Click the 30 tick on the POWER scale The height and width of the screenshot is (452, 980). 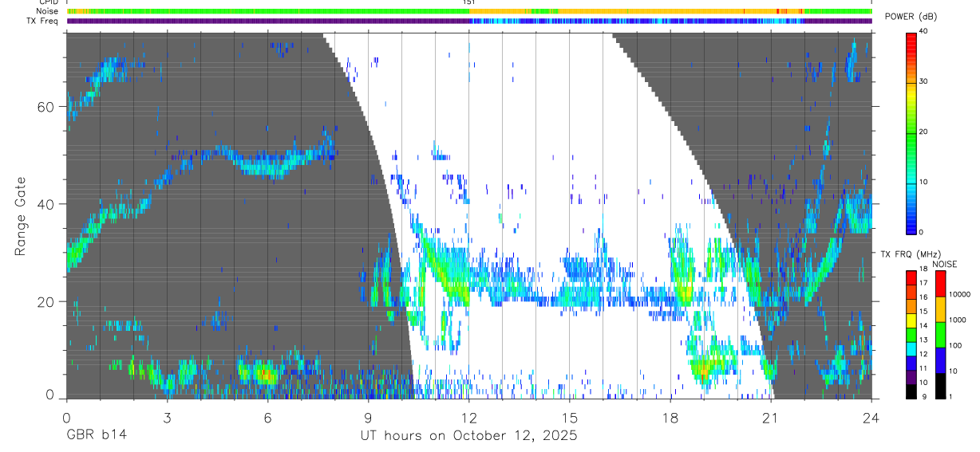925,82
